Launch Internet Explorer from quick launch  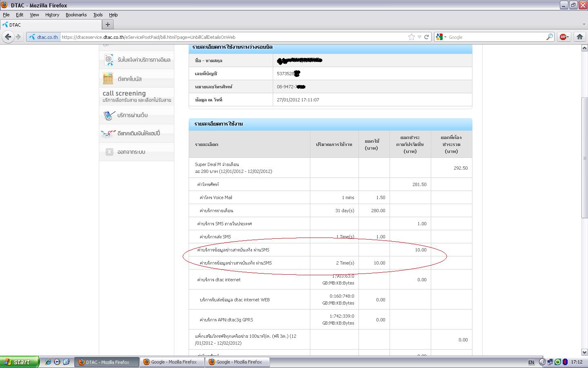(x=48, y=362)
